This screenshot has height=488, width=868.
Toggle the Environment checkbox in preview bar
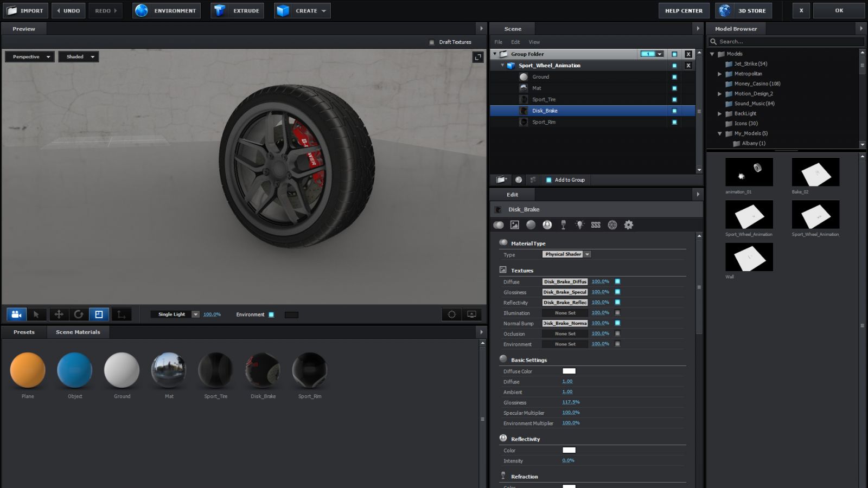271,314
